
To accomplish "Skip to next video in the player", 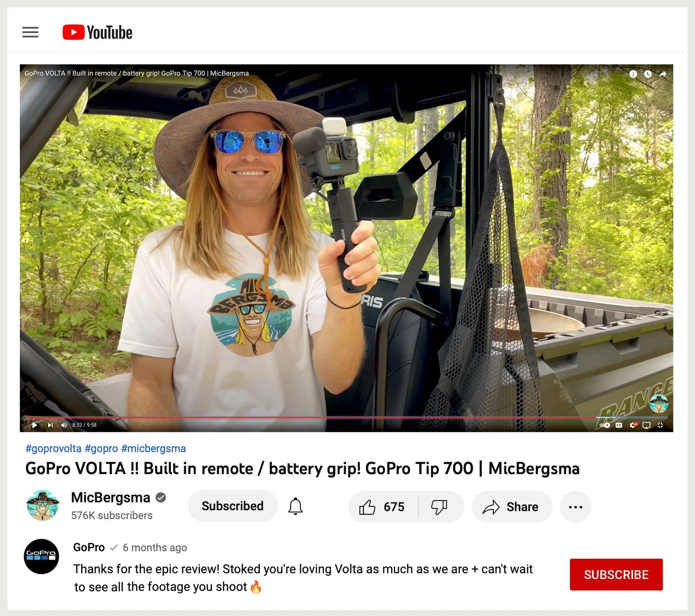I will click(x=50, y=425).
